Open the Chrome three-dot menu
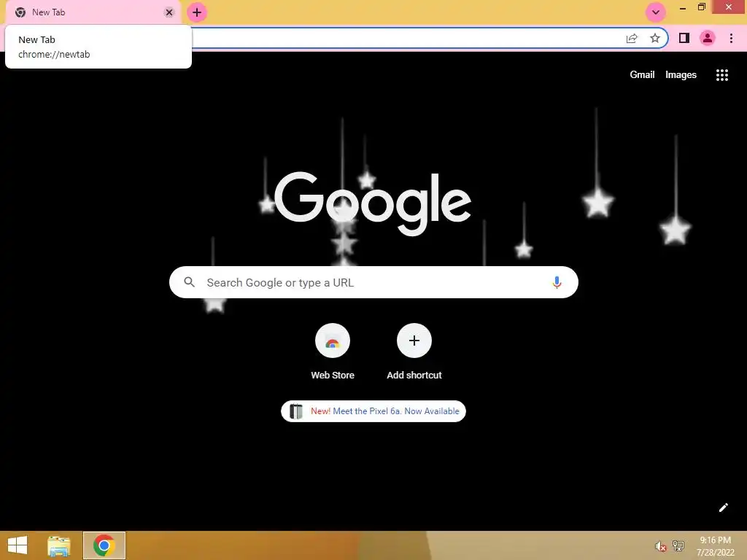 [x=731, y=38]
